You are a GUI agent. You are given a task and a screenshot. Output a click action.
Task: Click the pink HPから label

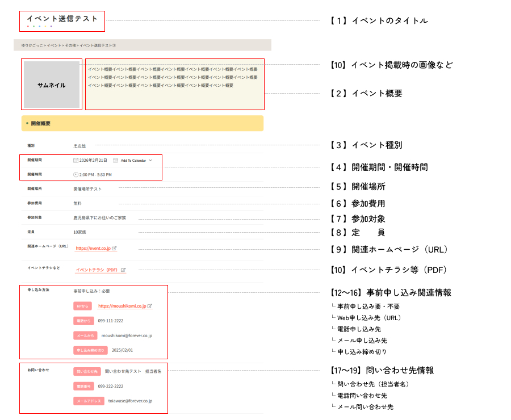[x=82, y=306]
